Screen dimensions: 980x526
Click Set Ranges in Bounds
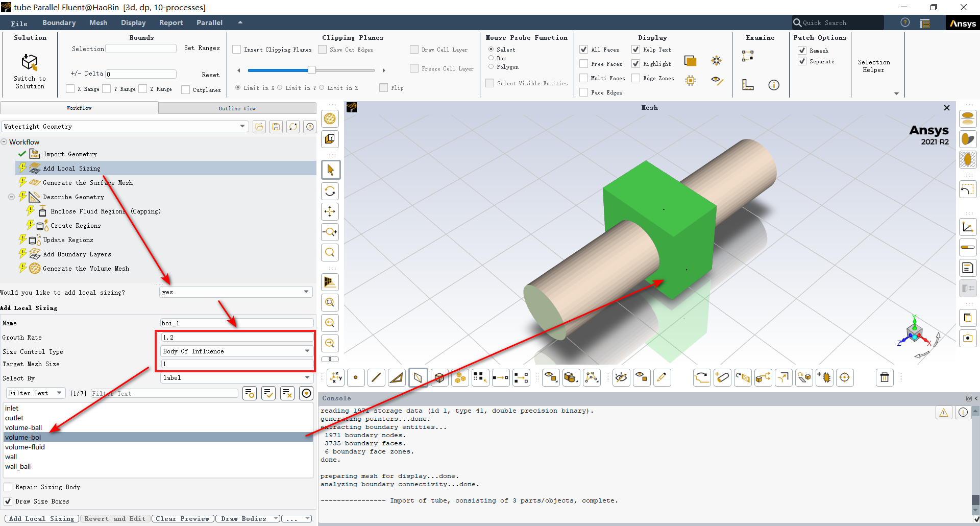click(202, 48)
